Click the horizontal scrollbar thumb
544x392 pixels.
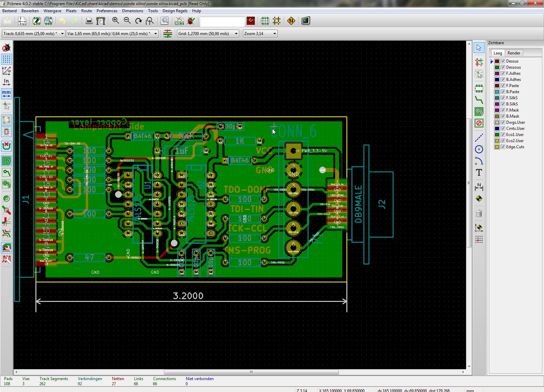(x=251, y=372)
